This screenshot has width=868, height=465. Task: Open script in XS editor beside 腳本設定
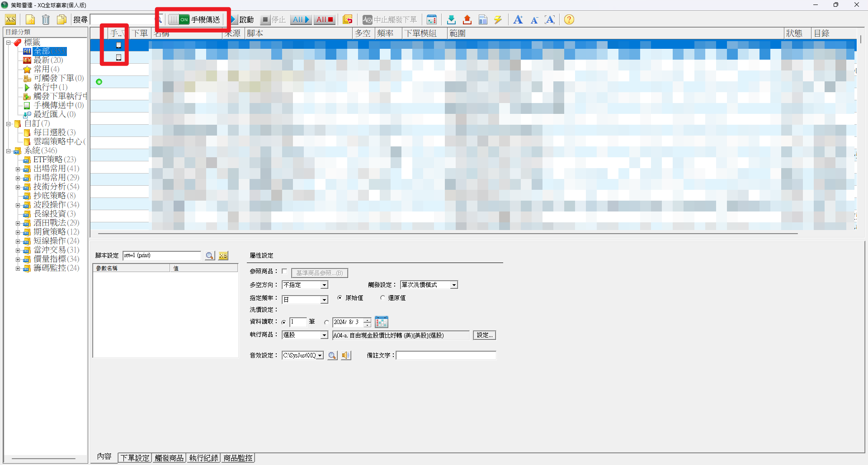[x=223, y=256]
